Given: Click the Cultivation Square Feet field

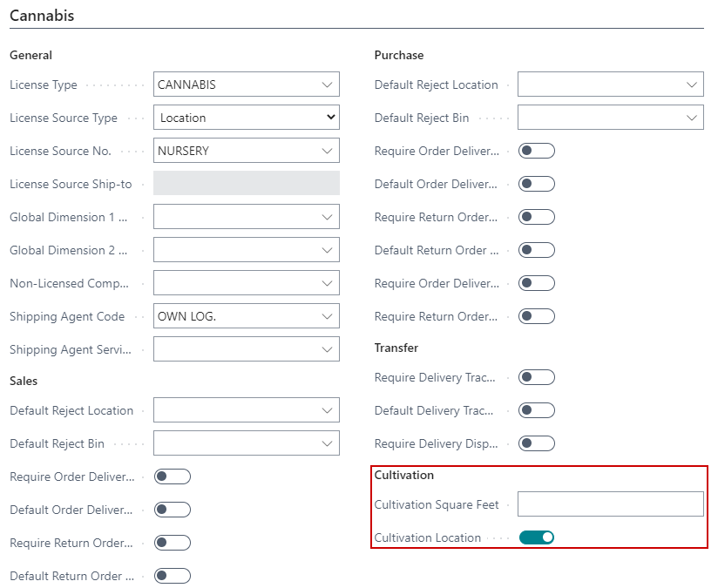Looking at the screenshot, I should pos(610,504).
